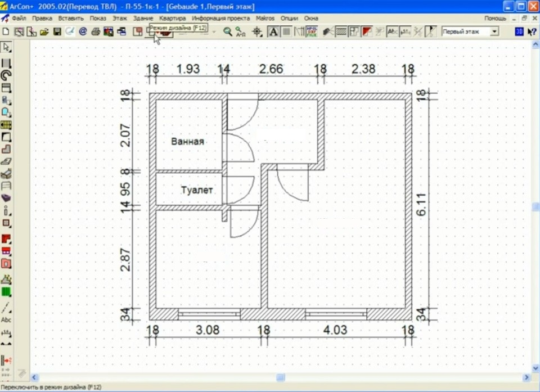Toggle the hatching display button
The image size is (540, 392).
pyautogui.click(x=341, y=32)
